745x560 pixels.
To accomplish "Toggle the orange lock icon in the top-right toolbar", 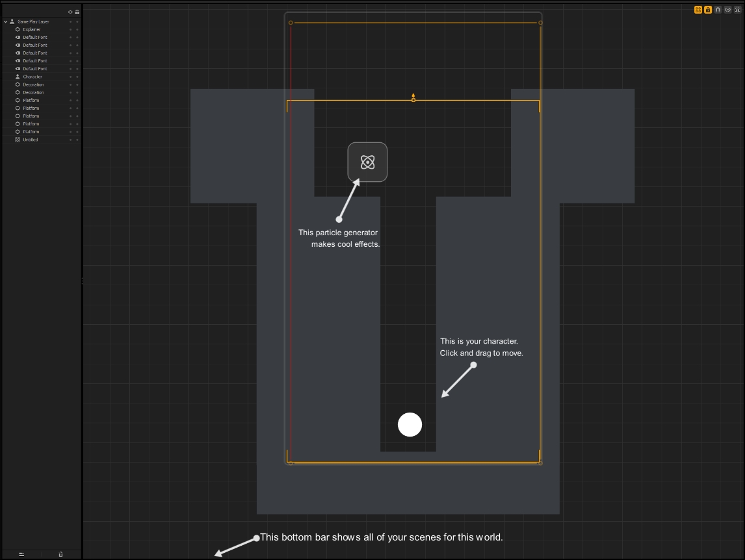I will click(x=708, y=10).
